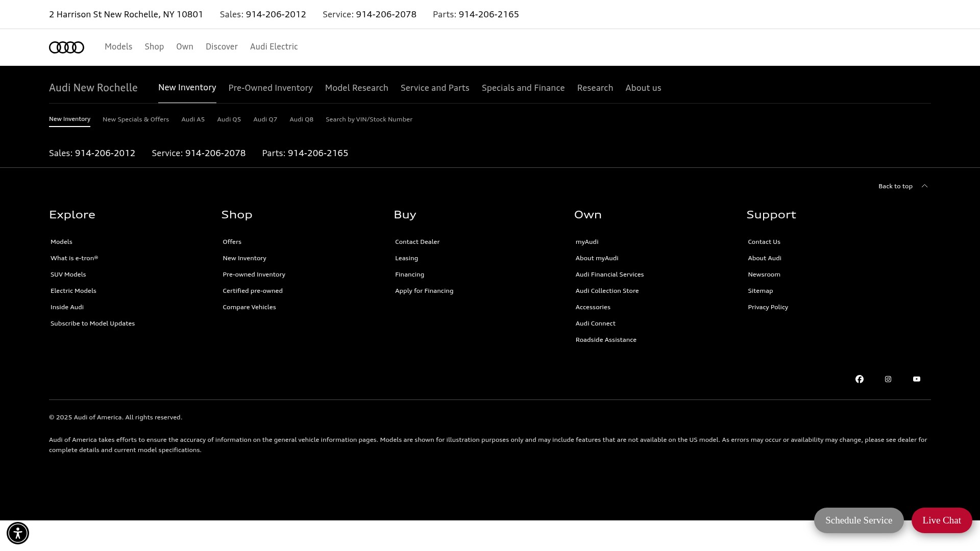The height and width of the screenshot is (551, 980).
Task: Open Contact Us link under Support
Action: click(764, 242)
